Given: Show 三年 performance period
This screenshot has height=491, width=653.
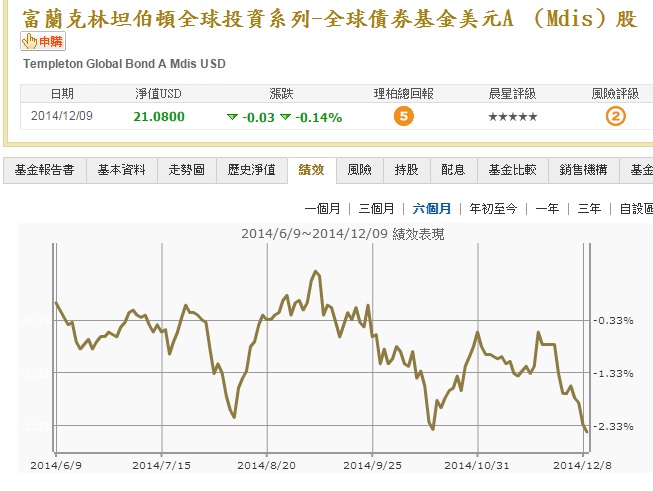Looking at the screenshot, I should [x=589, y=209].
